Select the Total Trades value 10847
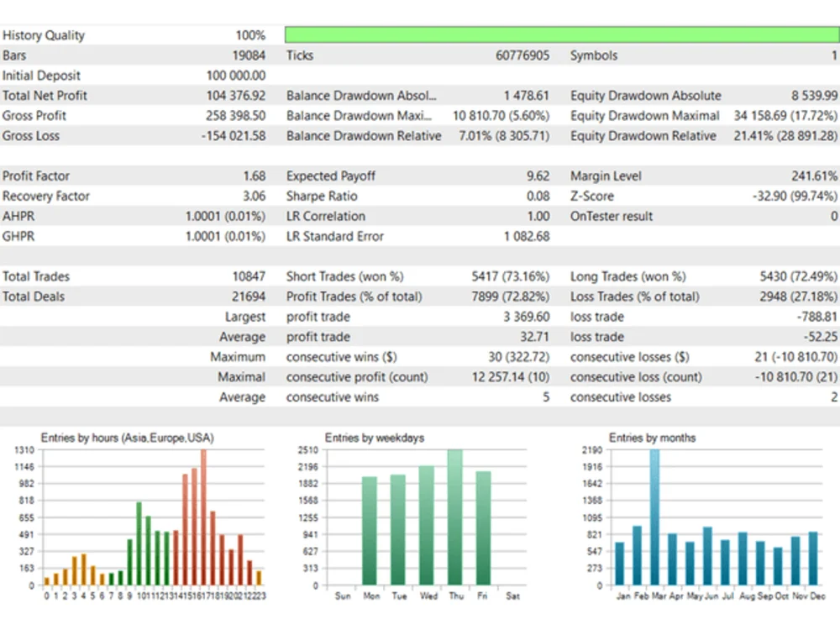The image size is (840, 630). [x=249, y=276]
